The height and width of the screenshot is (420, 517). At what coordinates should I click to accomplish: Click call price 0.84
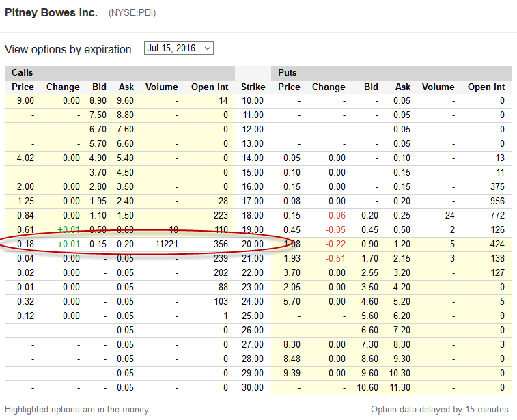[x=25, y=215]
